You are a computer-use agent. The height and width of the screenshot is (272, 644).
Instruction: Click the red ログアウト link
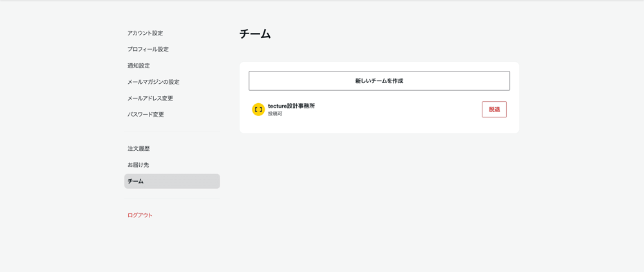(140, 215)
